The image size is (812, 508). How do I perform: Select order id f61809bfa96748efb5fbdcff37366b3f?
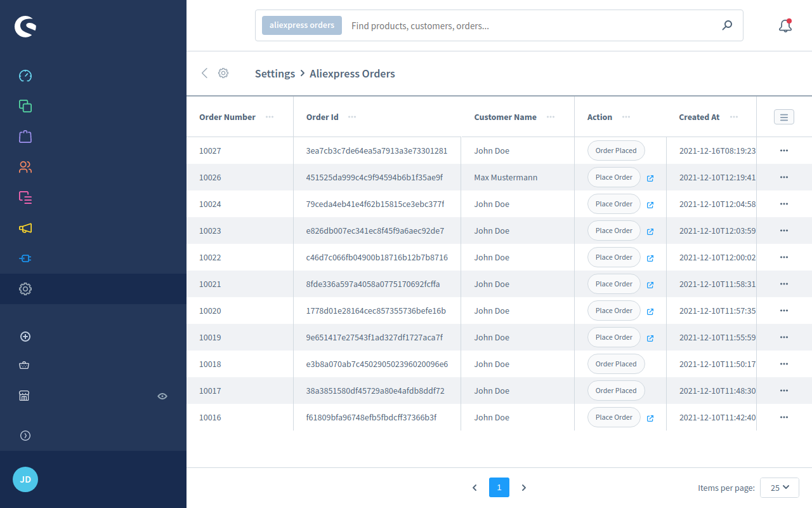click(371, 417)
